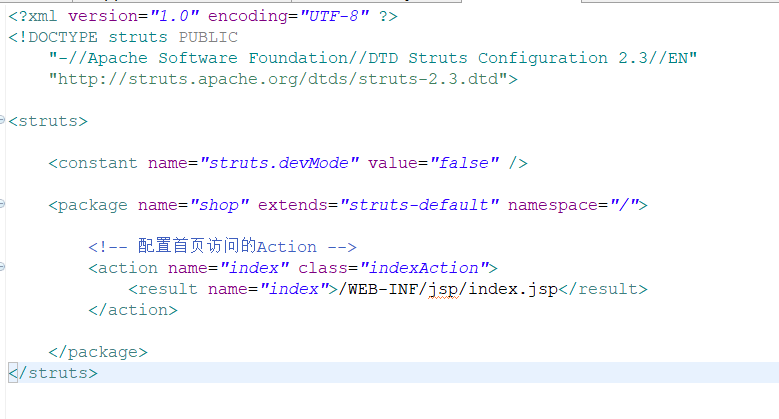Click the opening action tag name
This screenshot has width=779, height=419.
point(128,268)
